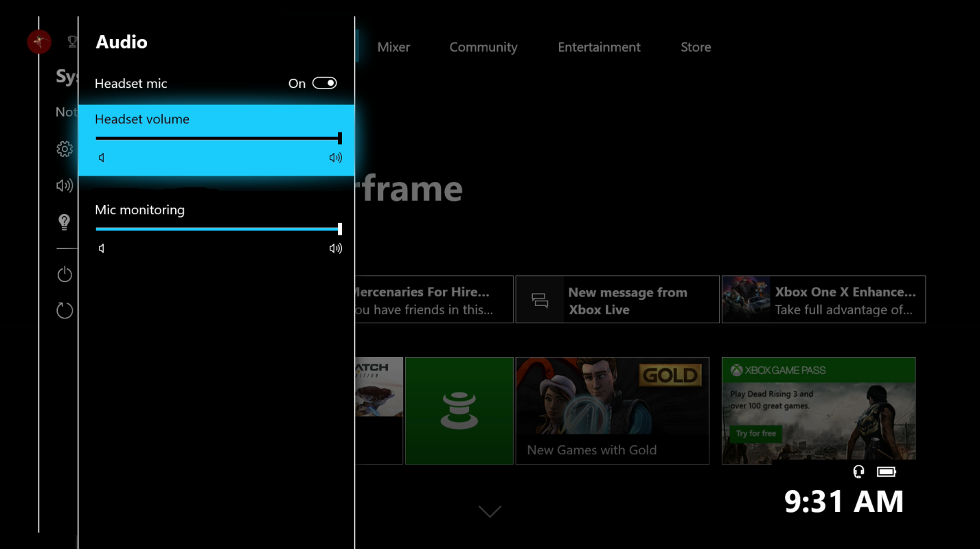This screenshot has width=980, height=549.
Task: Open the lightbulb tips icon
Action: pos(65,222)
